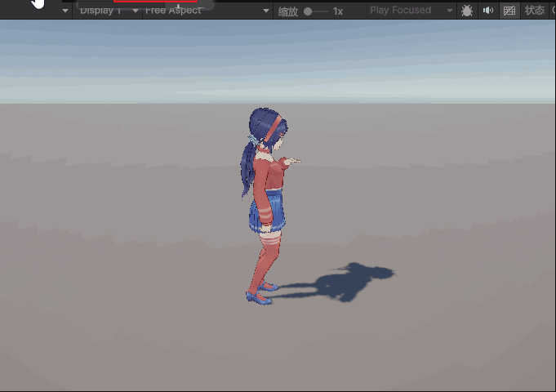Open the Play Focused dropdown
This screenshot has width=556, height=392.
click(411, 11)
